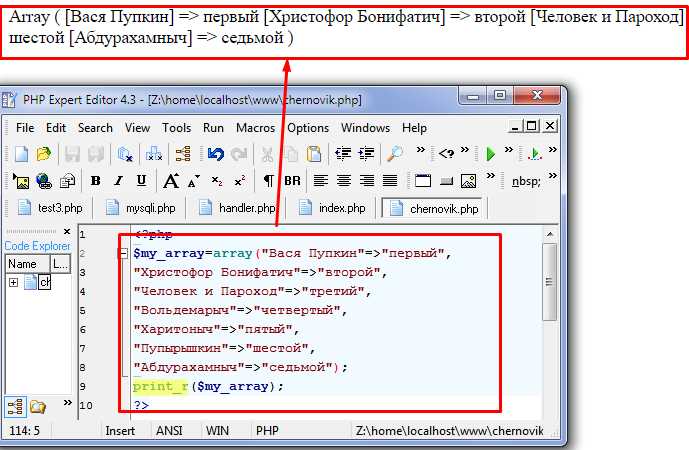Open the Help menu

click(414, 128)
